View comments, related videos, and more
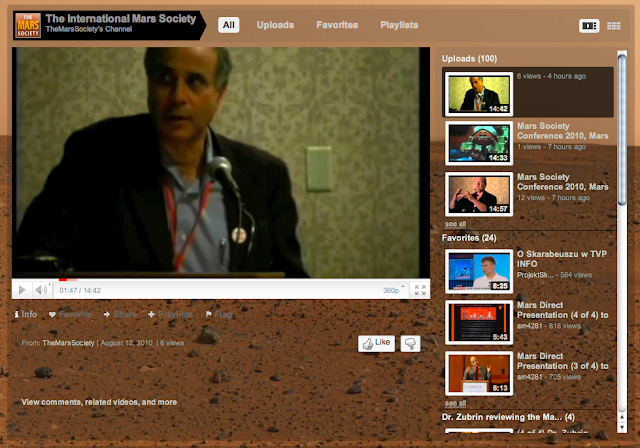The height and width of the screenshot is (448, 640). [x=99, y=402]
